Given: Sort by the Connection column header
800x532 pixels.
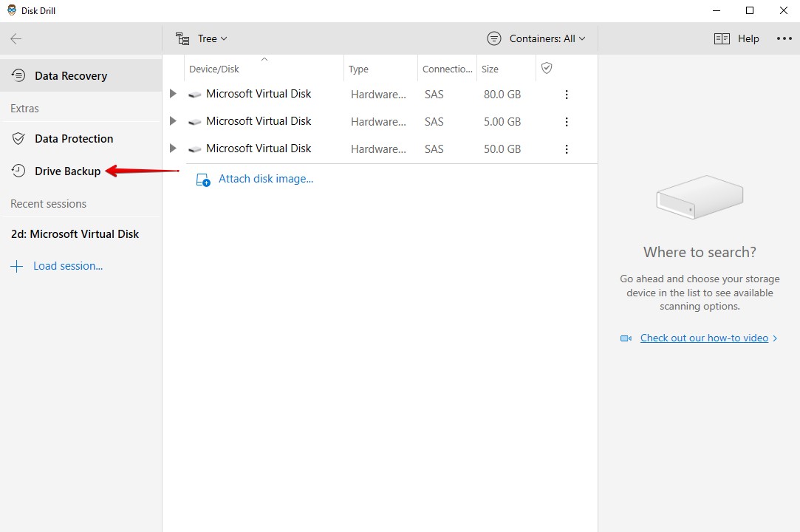Looking at the screenshot, I should pos(448,69).
